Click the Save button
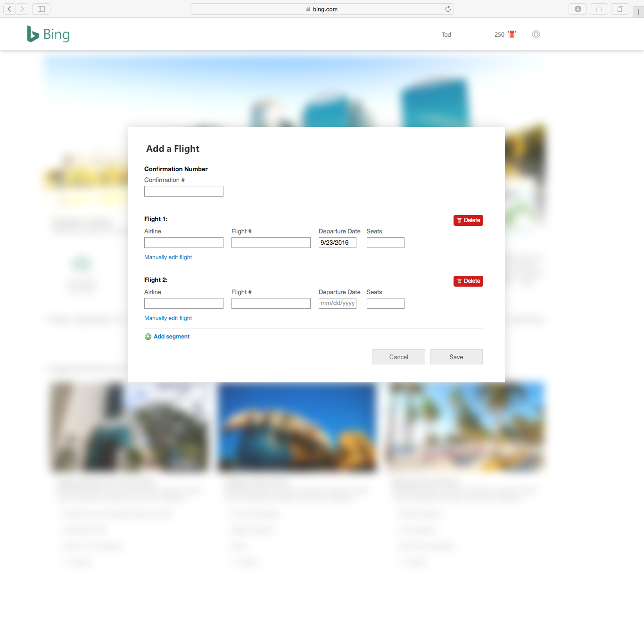 (x=456, y=357)
